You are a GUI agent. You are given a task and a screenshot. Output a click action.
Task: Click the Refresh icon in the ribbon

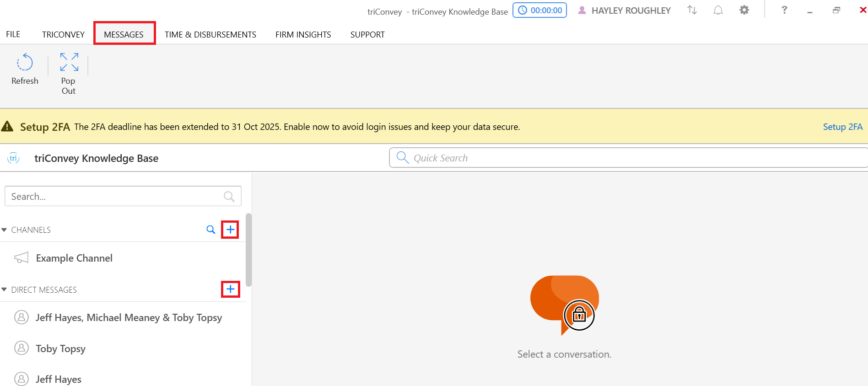coord(25,63)
